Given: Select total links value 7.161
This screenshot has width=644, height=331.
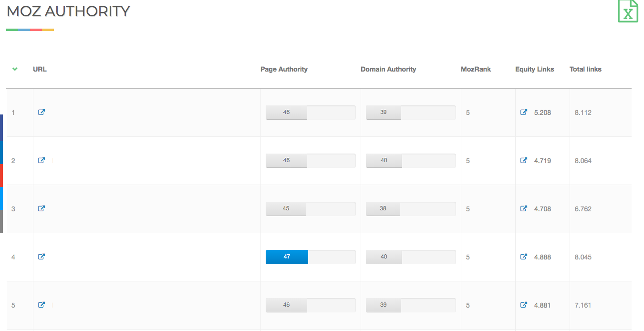Looking at the screenshot, I should [583, 305].
